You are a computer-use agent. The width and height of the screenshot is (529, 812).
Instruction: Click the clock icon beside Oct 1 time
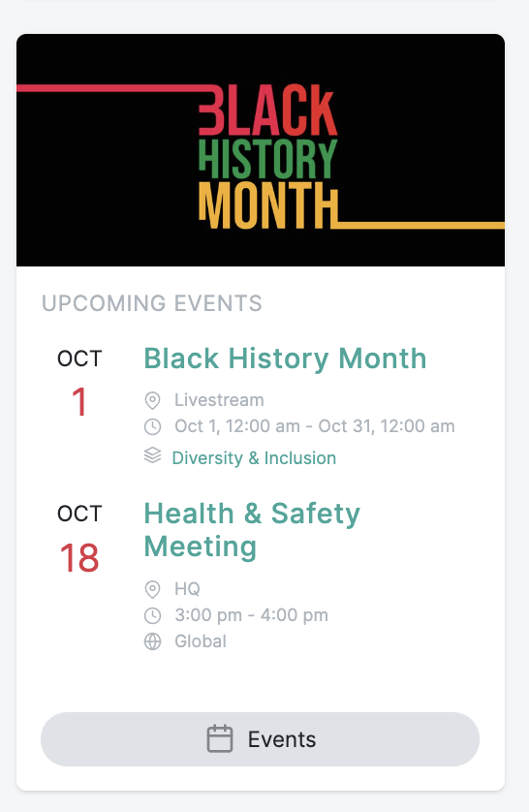pyautogui.click(x=152, y=426)
